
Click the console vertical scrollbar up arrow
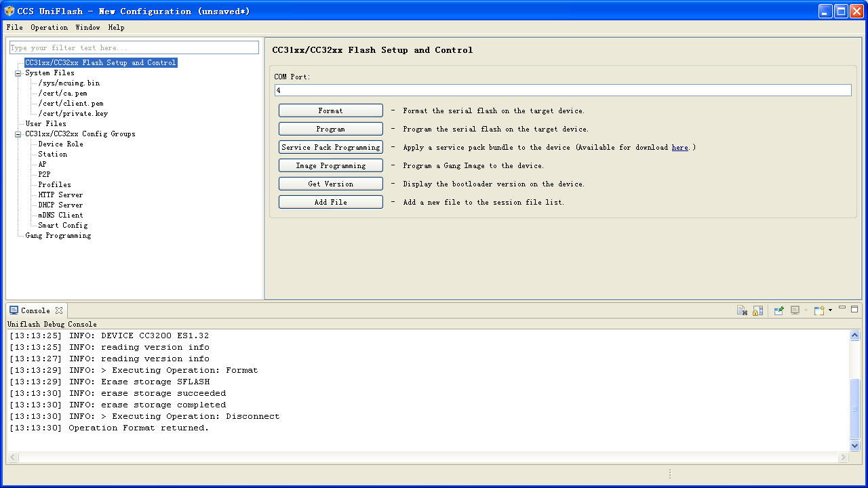coord(854,335)
